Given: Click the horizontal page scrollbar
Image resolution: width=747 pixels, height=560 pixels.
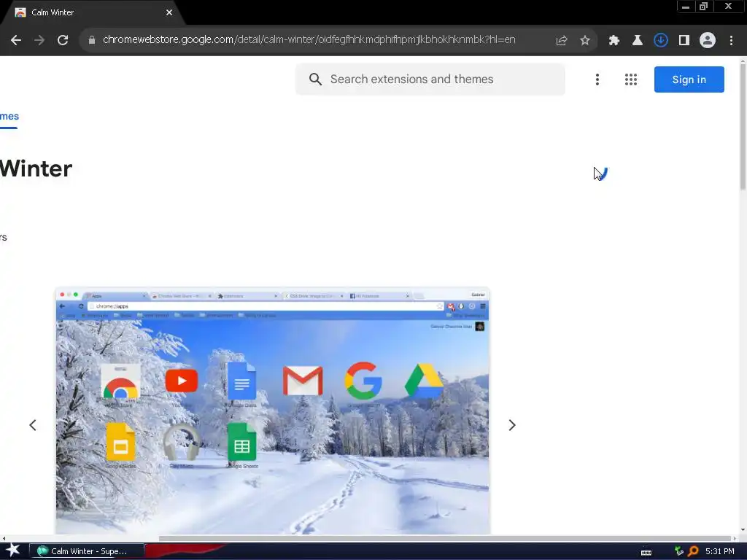Looking at the screenshot, I should click(444, 538).
